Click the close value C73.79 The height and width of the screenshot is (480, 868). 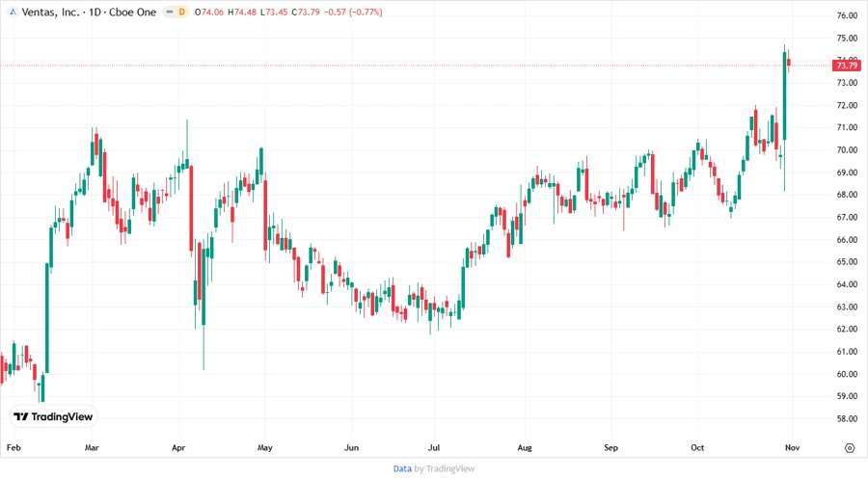pos(306,13)
